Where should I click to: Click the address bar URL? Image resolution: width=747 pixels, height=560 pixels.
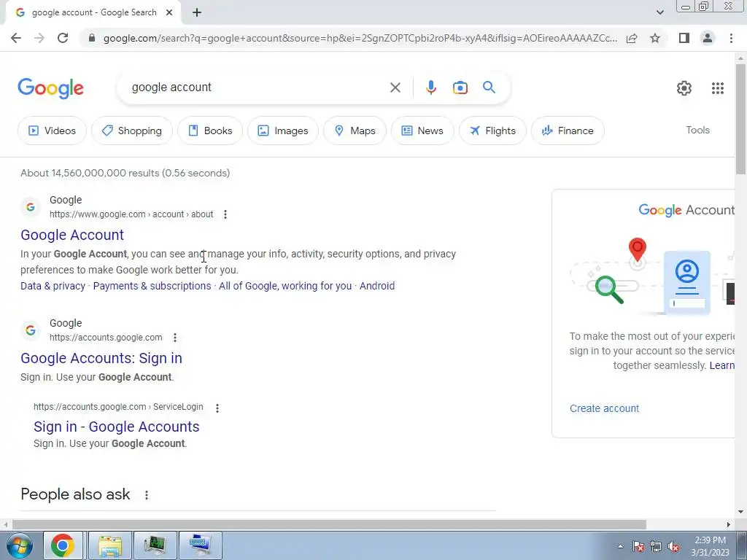click(360, 38)
